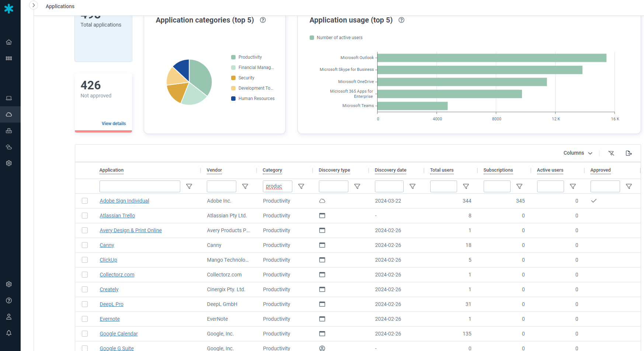The height and width of the screenshot is (351, 644).
Task: Click the export icon above the table
Action: [x=629, y=153]
